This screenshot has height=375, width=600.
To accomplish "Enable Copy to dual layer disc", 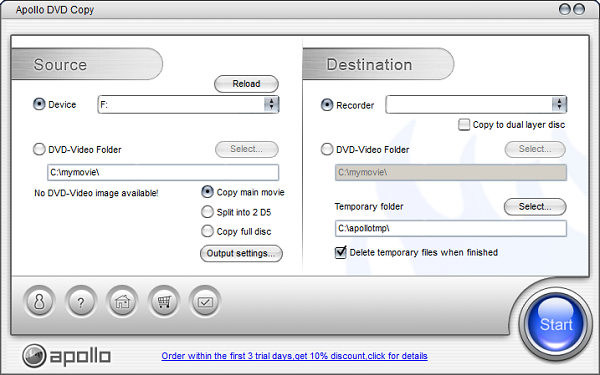I will point(464,125).
